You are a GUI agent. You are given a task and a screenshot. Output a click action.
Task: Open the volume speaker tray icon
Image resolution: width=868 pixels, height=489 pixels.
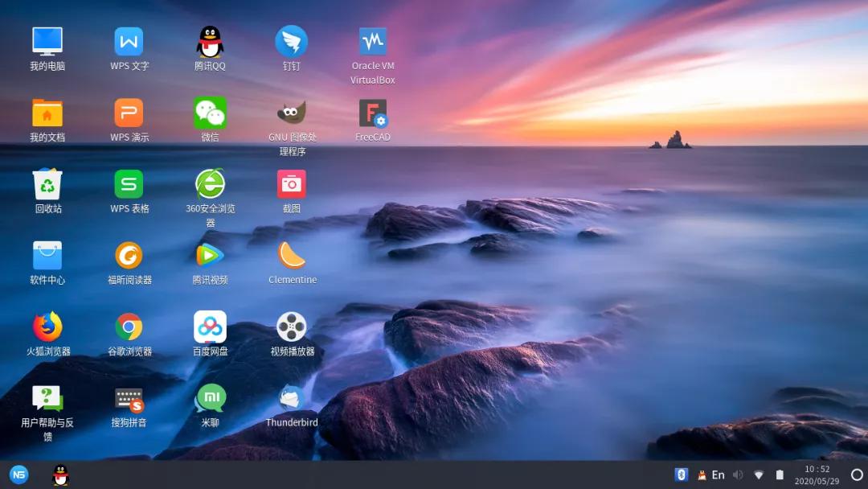pyautogui.click(x=738, y=475)
